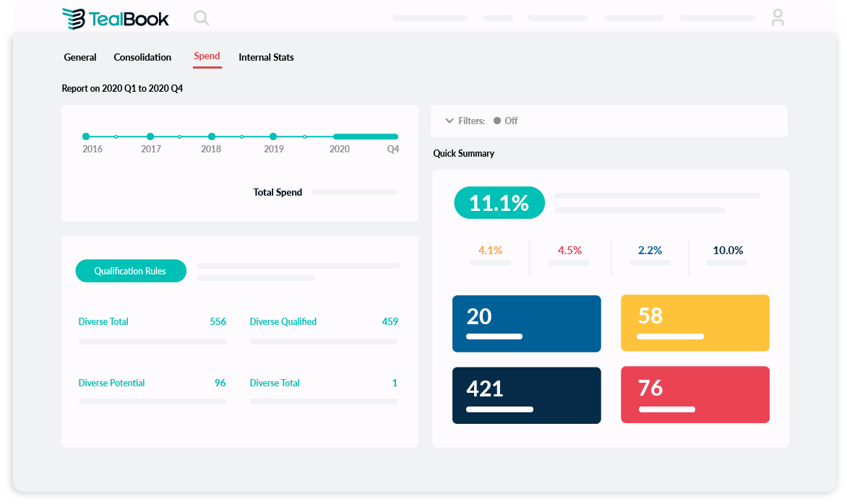Expand the 2016 timeline point
Viewport: 847px width, 504px height.
tap(85, 136)
